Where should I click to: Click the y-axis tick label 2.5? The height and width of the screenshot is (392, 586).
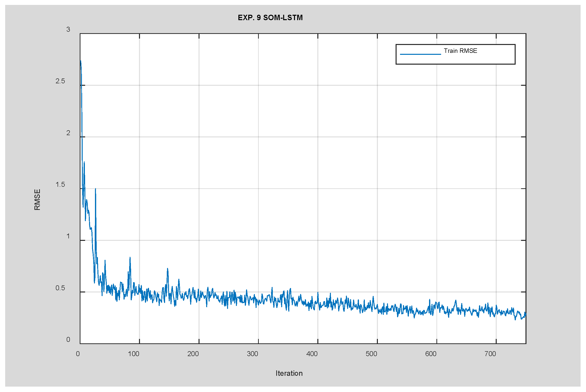(60, 81)
